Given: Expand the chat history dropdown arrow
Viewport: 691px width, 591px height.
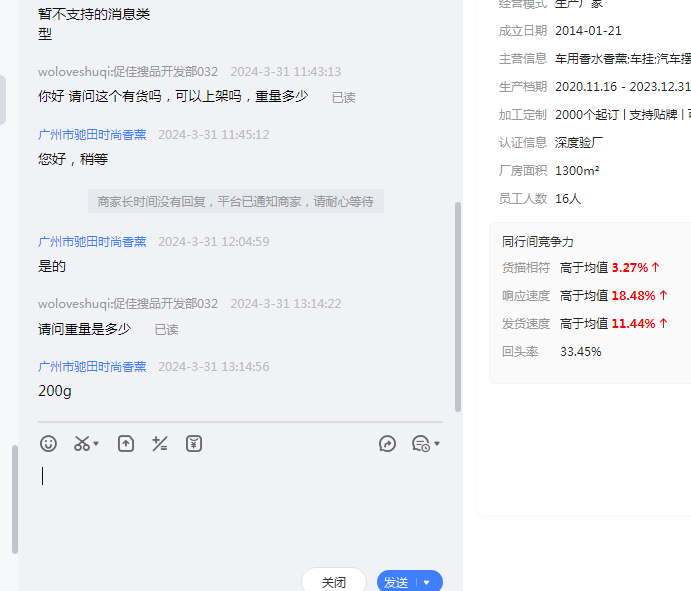Looking at the screenshot, I should (437, 444).
